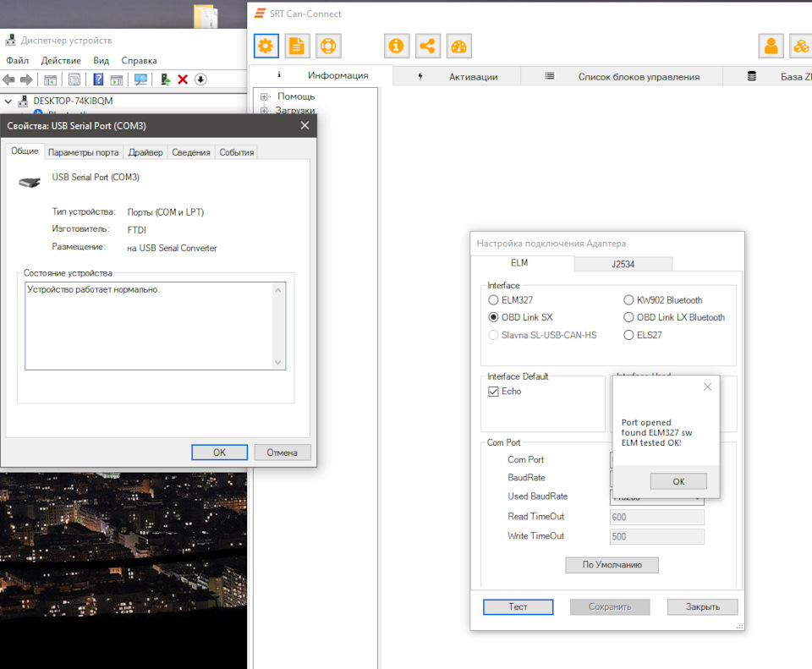Click the USB Serial Port device icon in properties
Viewport: 812px width, 669px height.
[30, 182]
